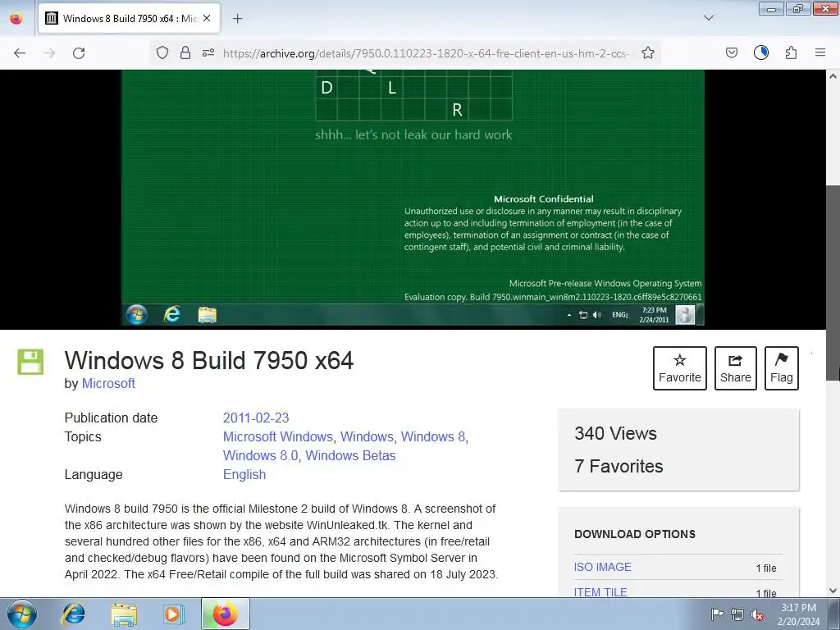Screen dimensions: 840x630
Task: Click the Language label
Action: click(94, 475)
